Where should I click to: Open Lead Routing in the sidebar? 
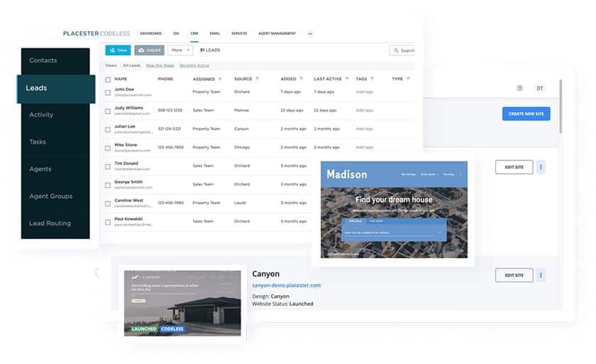pyautogui.click(x=55, y=224)
